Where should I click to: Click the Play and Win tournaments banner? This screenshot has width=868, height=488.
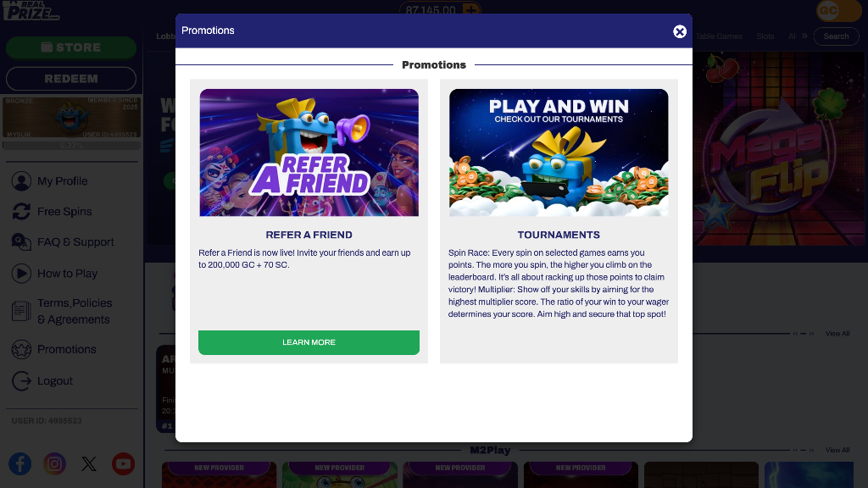point(559,152)
